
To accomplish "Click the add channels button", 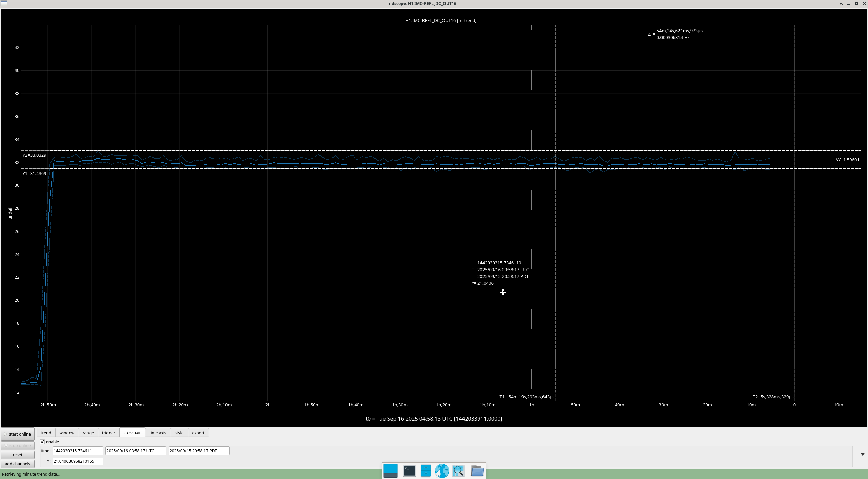I will point(18,464).
